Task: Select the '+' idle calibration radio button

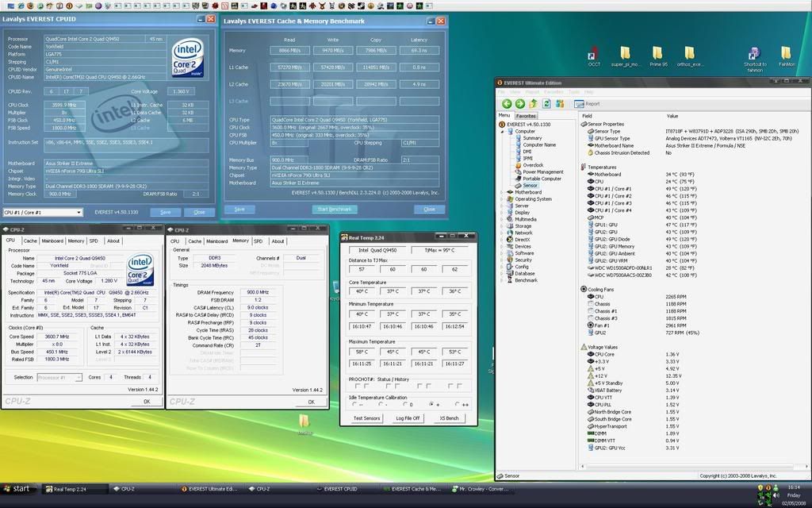Action: [432, 404]
